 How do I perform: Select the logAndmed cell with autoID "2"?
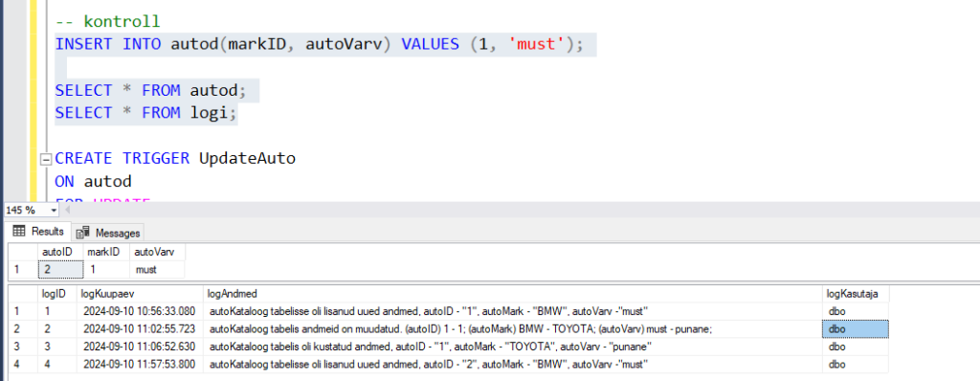[513, 364]
